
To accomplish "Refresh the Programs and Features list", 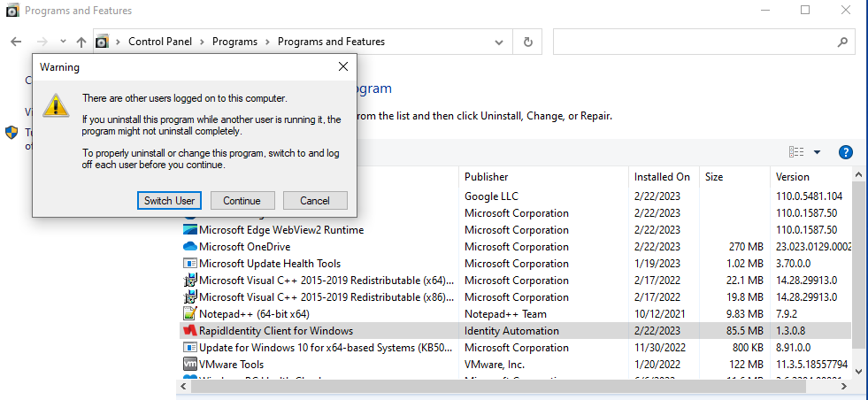I will [528, 42].
